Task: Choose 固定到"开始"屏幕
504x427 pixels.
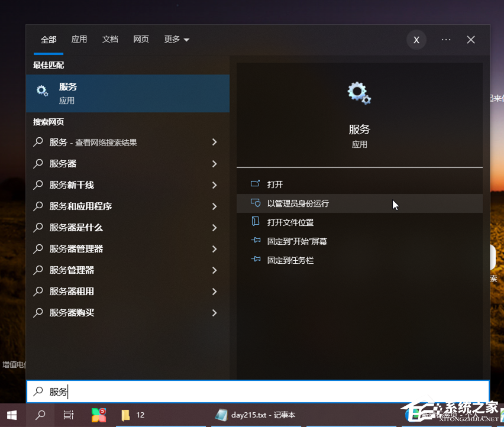Action: coord(360,241)
